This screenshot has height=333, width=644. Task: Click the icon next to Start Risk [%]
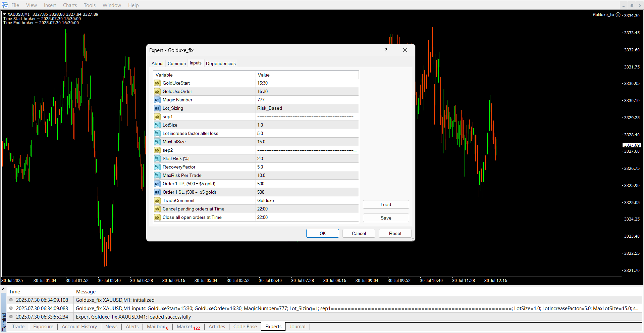click(x=157, y=158)
